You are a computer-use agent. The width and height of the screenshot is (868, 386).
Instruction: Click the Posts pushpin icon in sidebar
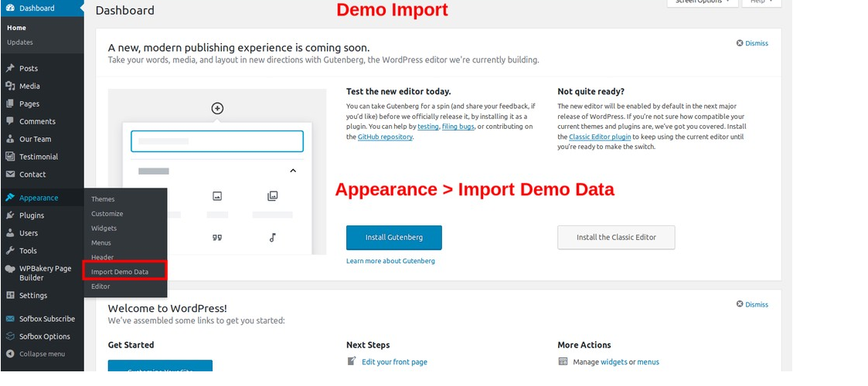[10, 69]
